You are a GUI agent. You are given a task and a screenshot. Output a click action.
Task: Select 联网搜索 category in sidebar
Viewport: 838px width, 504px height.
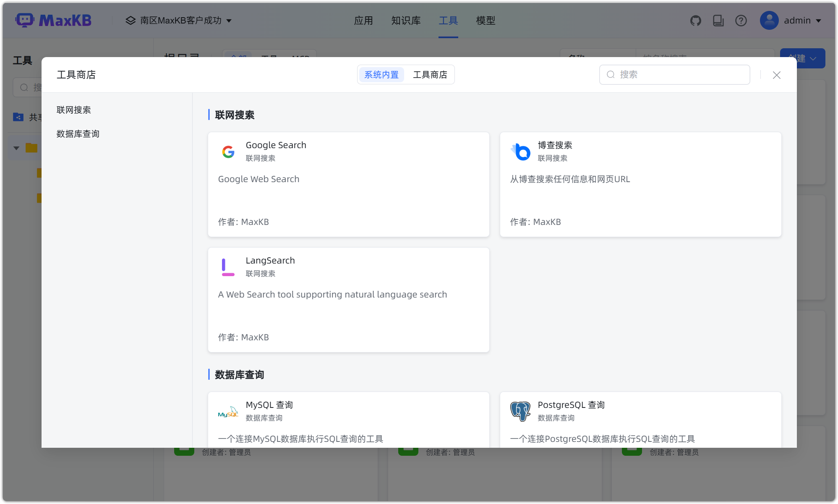coord(74,110)
